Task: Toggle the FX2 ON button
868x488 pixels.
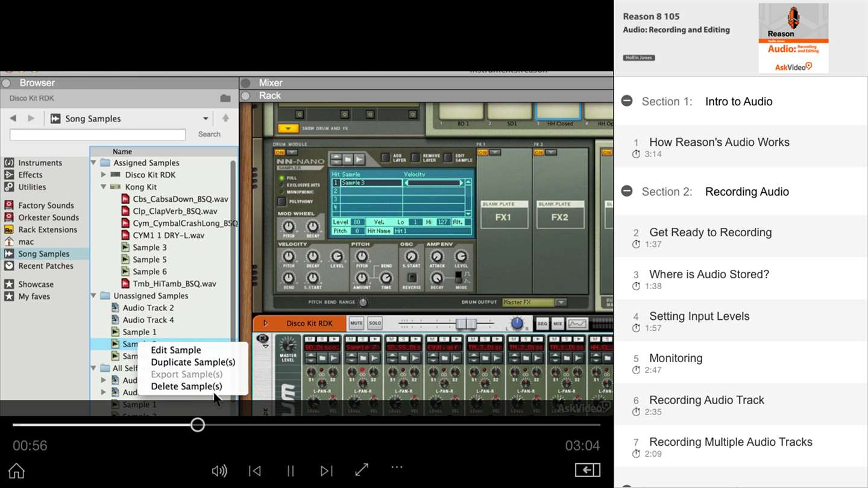Action: pyautogui.click(x=538, y=152)
